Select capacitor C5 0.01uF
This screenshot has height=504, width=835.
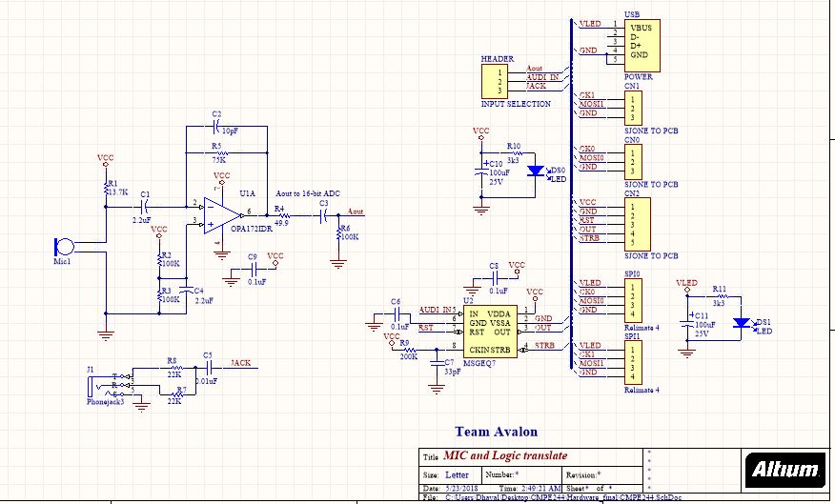point(208,367)
